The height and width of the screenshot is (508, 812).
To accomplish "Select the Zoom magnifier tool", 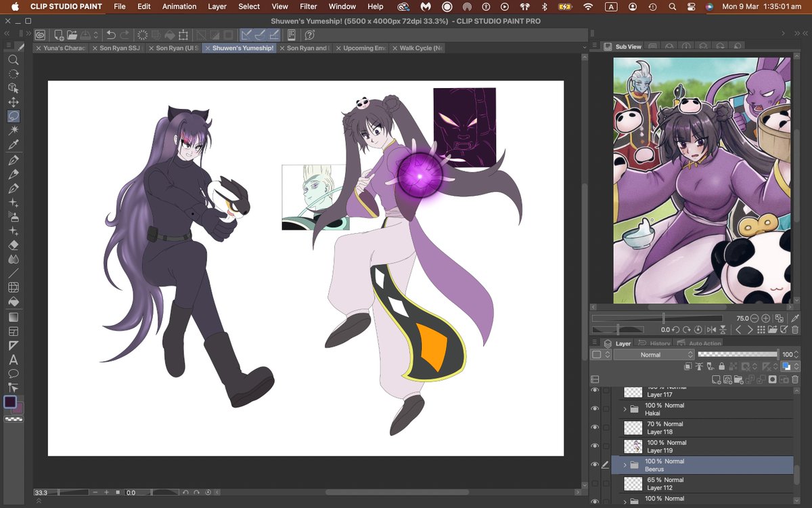I will point(13,60).
